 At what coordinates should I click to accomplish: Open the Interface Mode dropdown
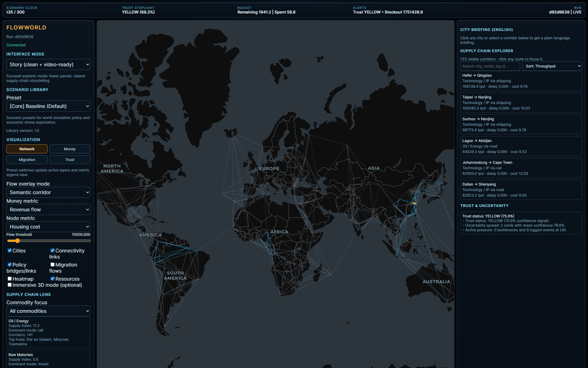point(48,64)
